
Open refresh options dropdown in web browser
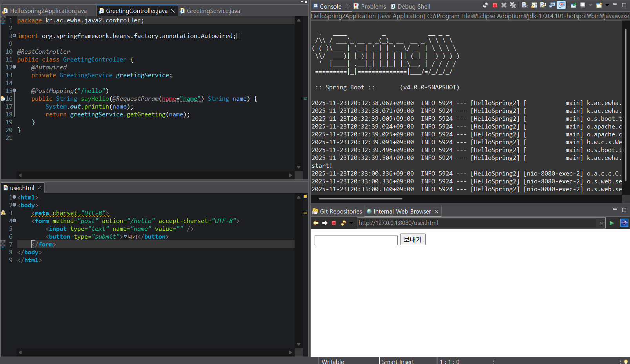351,223
